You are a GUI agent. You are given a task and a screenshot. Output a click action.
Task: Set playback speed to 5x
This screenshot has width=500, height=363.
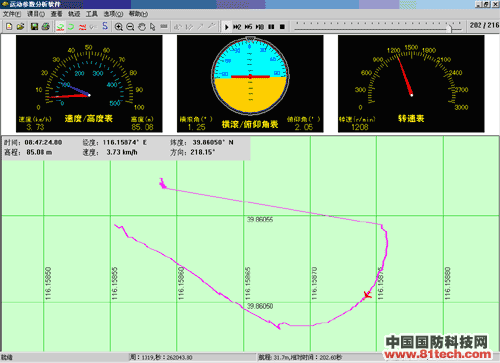(x=248, y=27)
